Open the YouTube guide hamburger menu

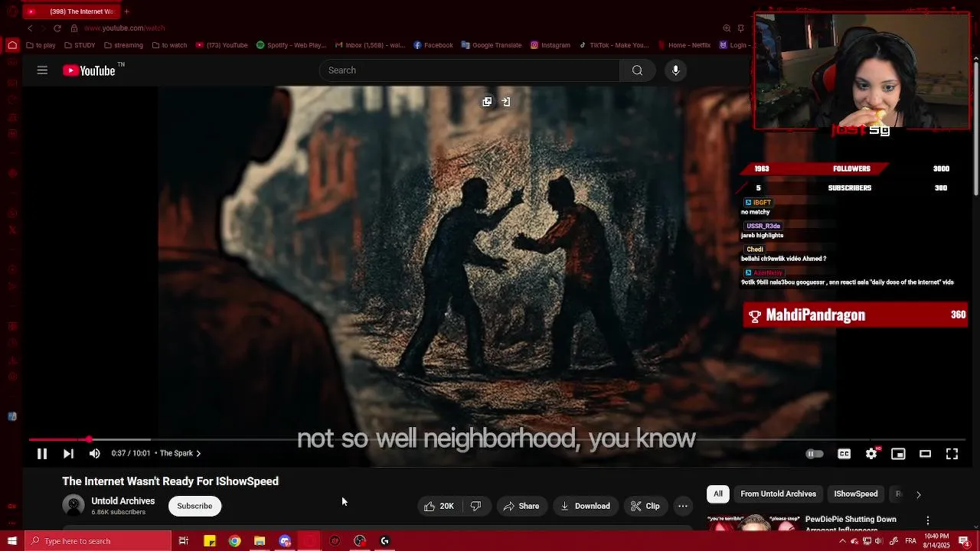tap(42, 70)
